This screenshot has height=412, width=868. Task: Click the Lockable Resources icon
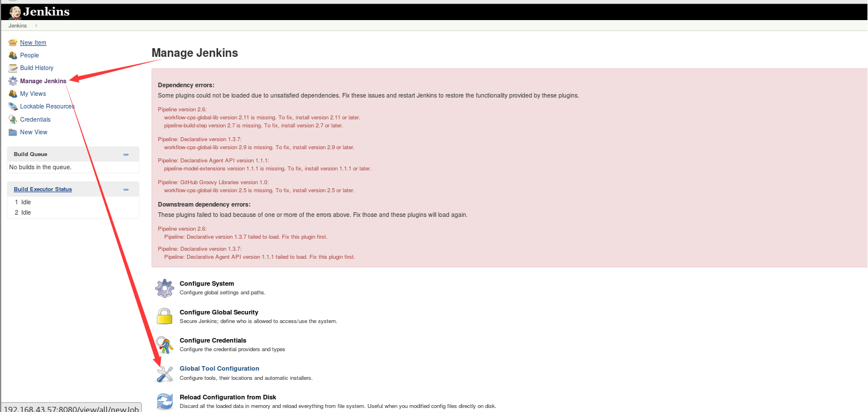click(x=13, y=106)
